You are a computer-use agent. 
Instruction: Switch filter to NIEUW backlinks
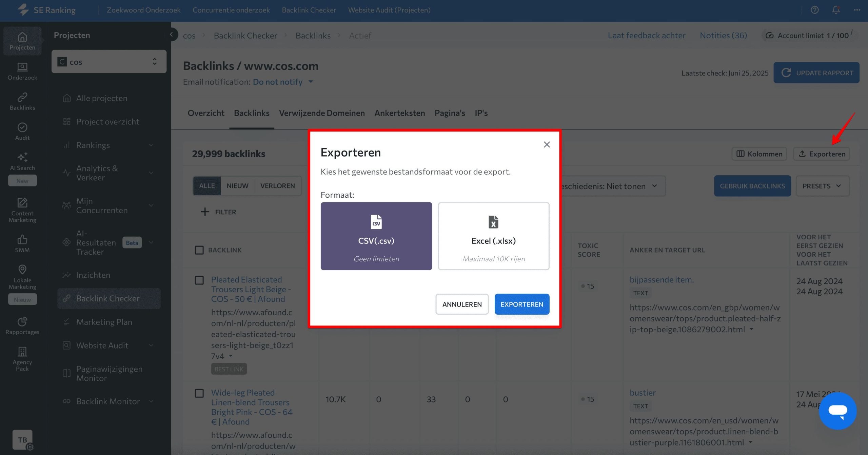[237, 186]
